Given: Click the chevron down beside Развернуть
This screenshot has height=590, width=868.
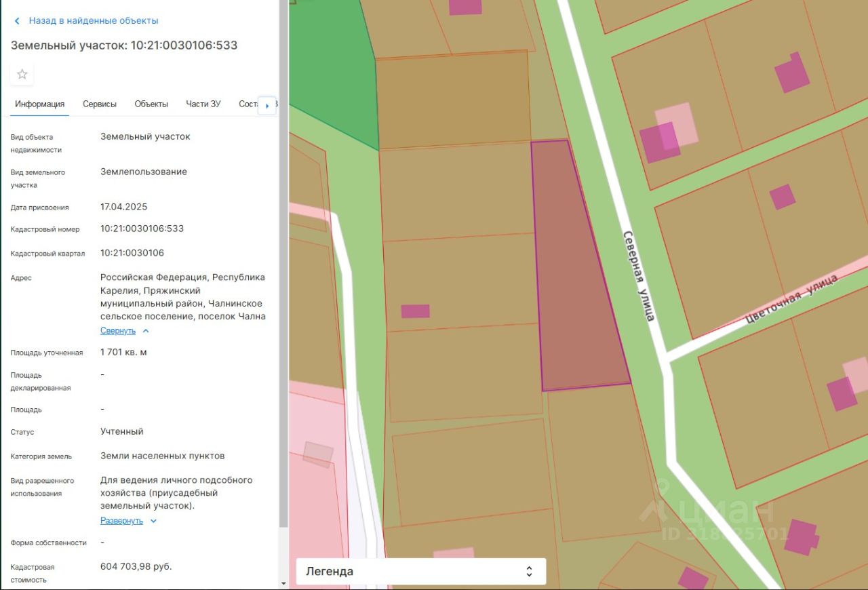Looking at the screenshot, I should click(x=153, y=521).
